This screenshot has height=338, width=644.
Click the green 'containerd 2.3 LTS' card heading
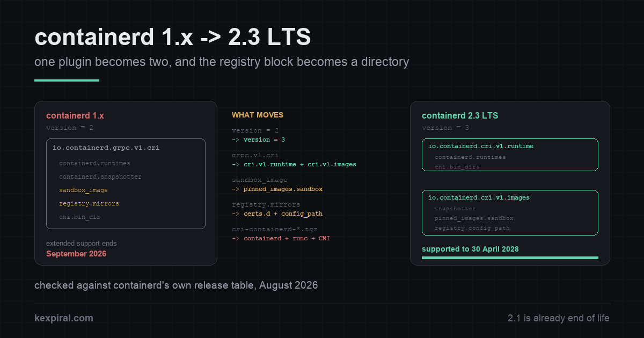460,115
